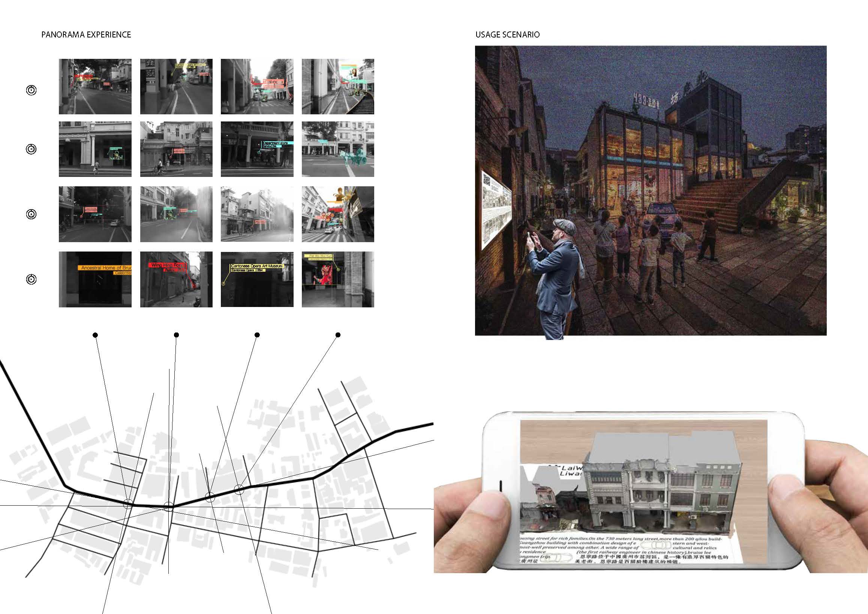Click the second row's concentric-circle target icon
The height and width of the screenshot is (614, 868).
[31, 149]
